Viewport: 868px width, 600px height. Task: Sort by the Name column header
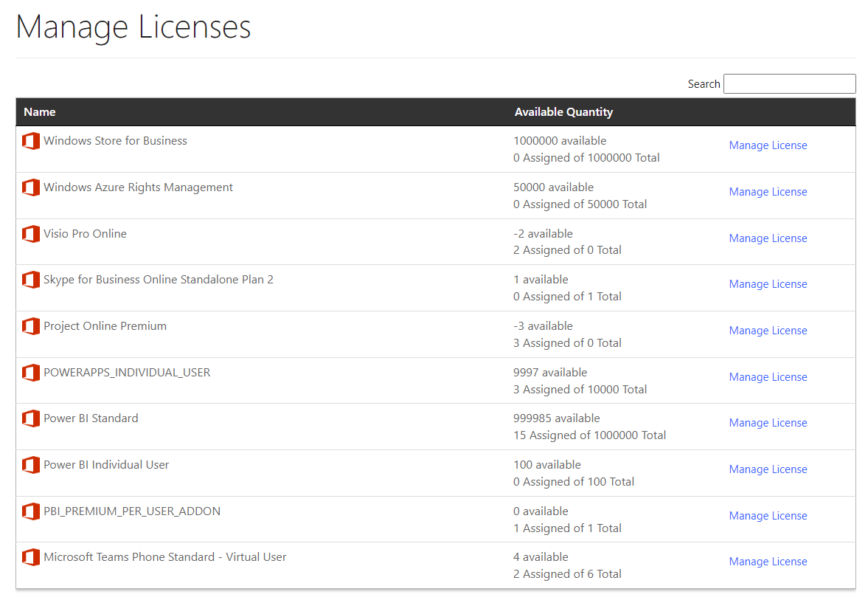[39, 112]
